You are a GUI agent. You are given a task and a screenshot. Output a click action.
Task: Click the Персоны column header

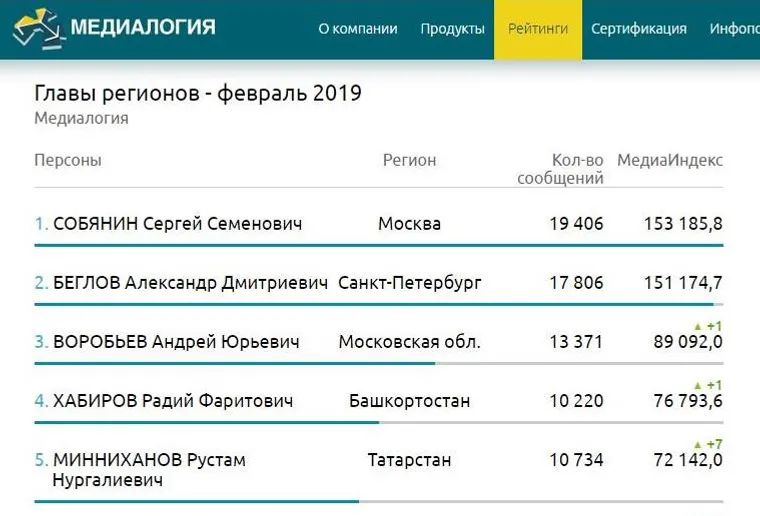click(x=68, y=160)
